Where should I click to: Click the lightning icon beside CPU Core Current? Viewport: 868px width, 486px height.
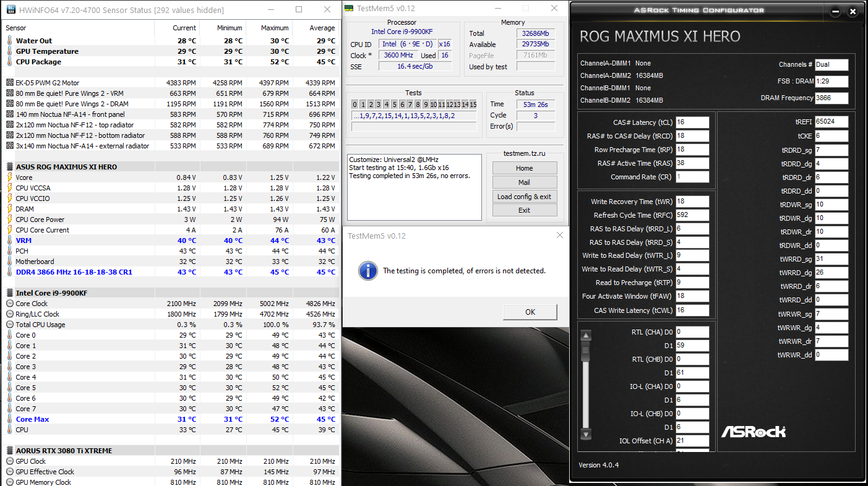pyautogui.click(x=9, y=230)
